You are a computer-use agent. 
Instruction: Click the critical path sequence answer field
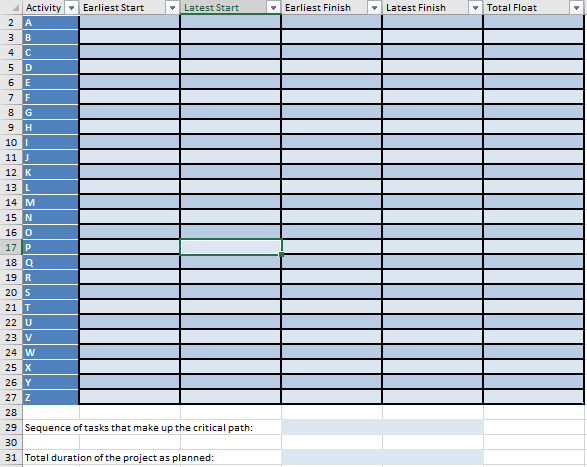[382, 427]
